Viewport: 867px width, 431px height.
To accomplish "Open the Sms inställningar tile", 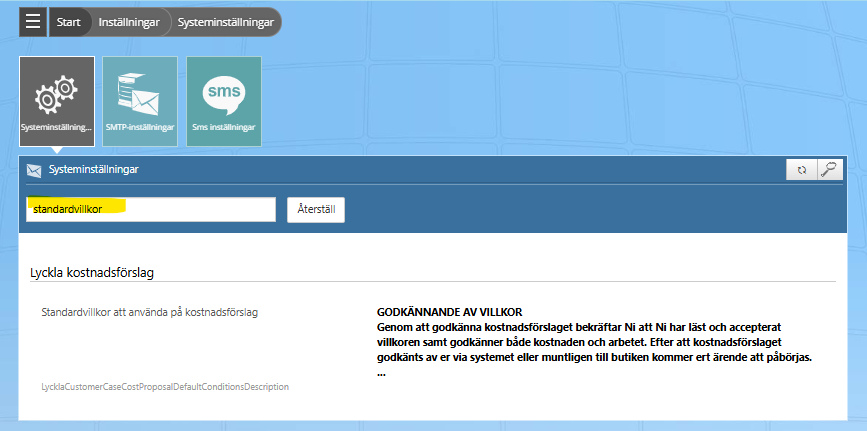I will pyautogui.click(x=223, y=101).
